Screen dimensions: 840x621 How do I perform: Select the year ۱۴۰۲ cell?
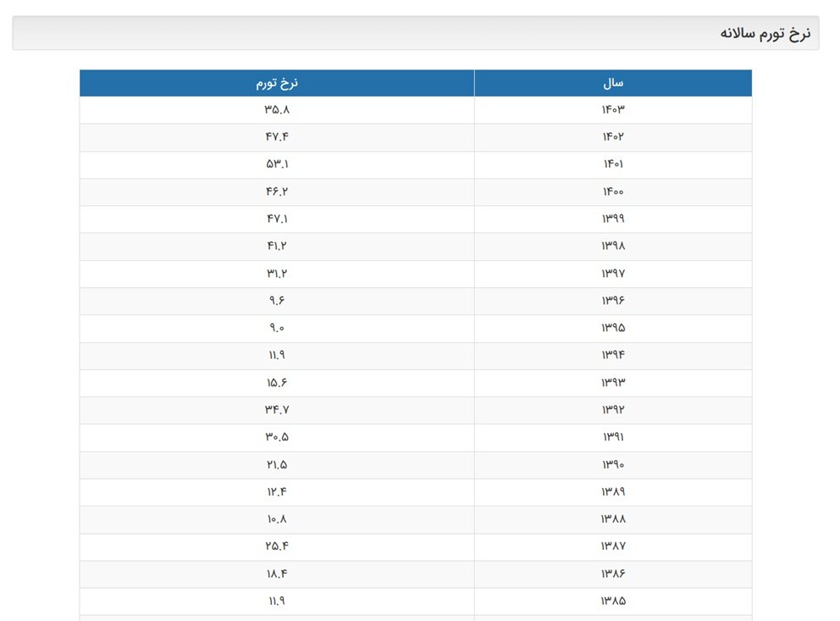pyautogui.click(x=613, y=137)
